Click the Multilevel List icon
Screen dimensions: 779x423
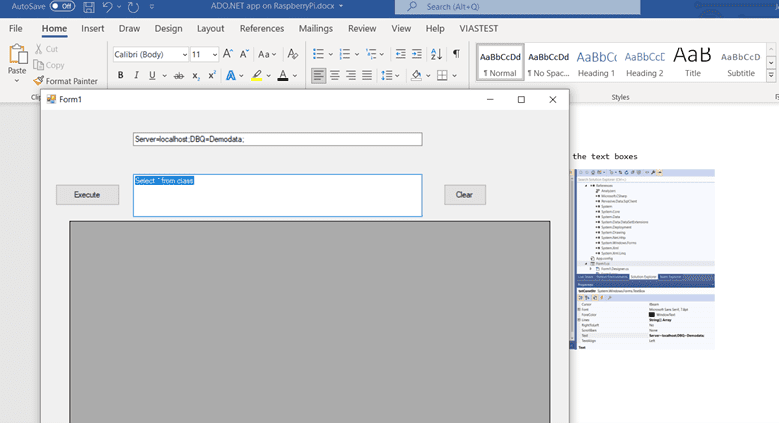click(371, 54)
